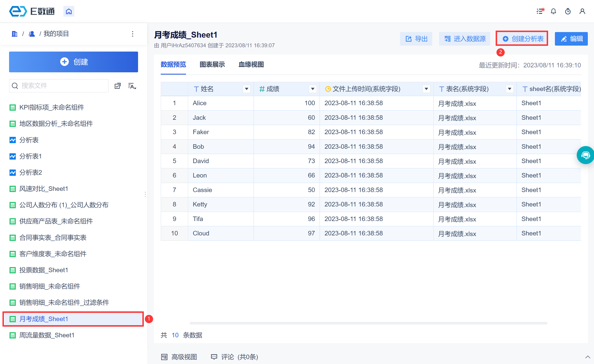Open notifications bell icon

click(553, 11)
